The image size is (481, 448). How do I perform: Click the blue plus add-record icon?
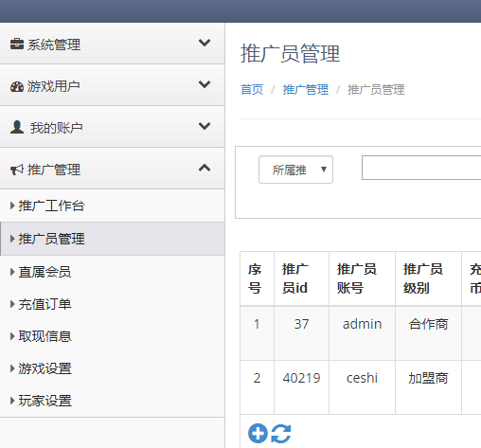click(258, 433)
